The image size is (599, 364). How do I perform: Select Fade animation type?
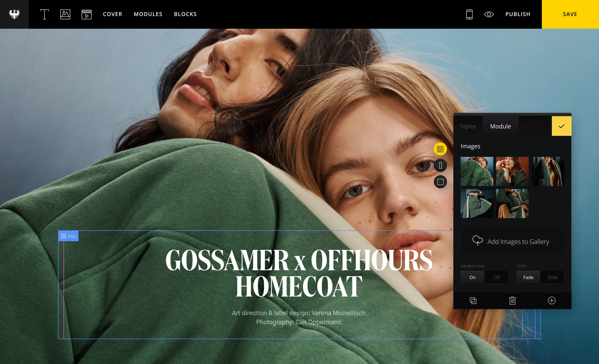(x=528, y=278)
